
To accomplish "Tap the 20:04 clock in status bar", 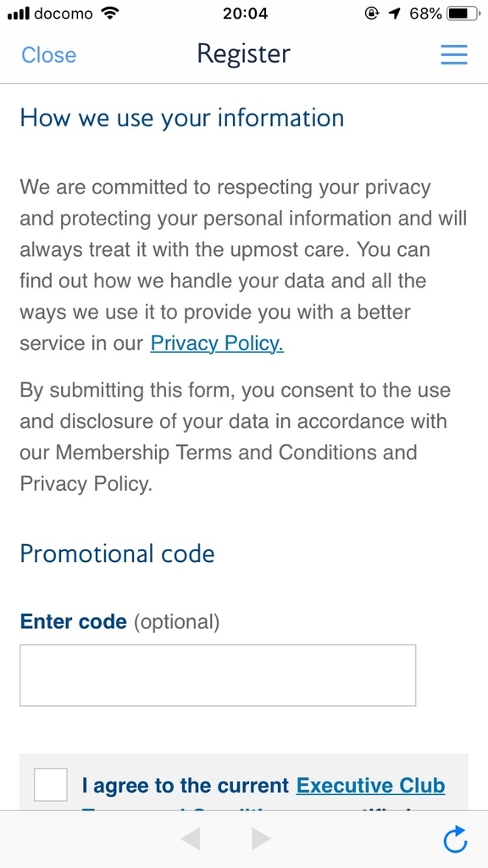I will click(245, 14).
